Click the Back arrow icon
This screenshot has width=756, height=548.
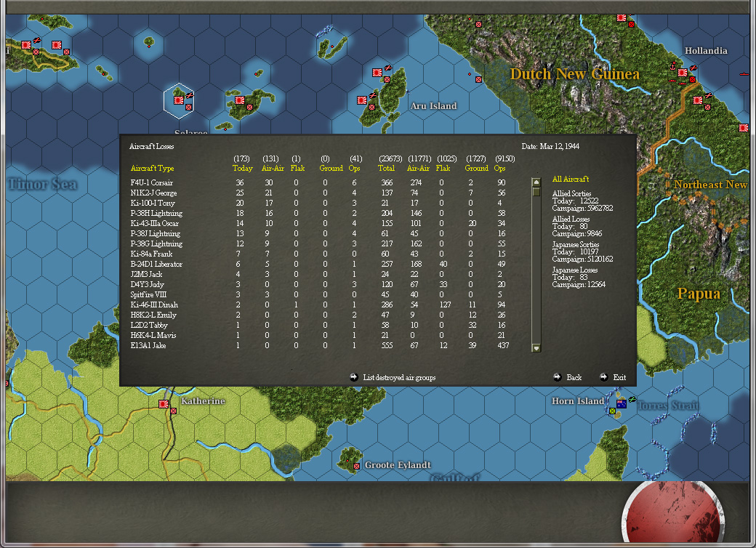tap(558, 377)
